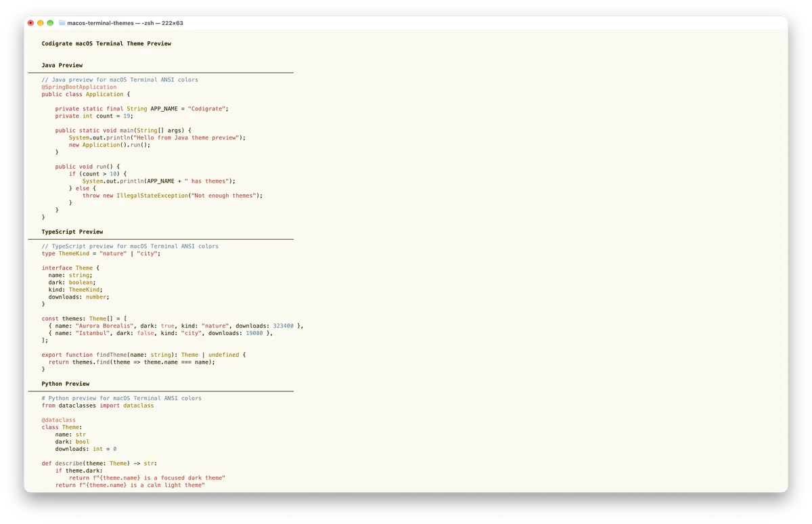Viewport: 812px width, 524px height.
Task: Click the "from dataclasses import dataclass" line
Action: 98,406
